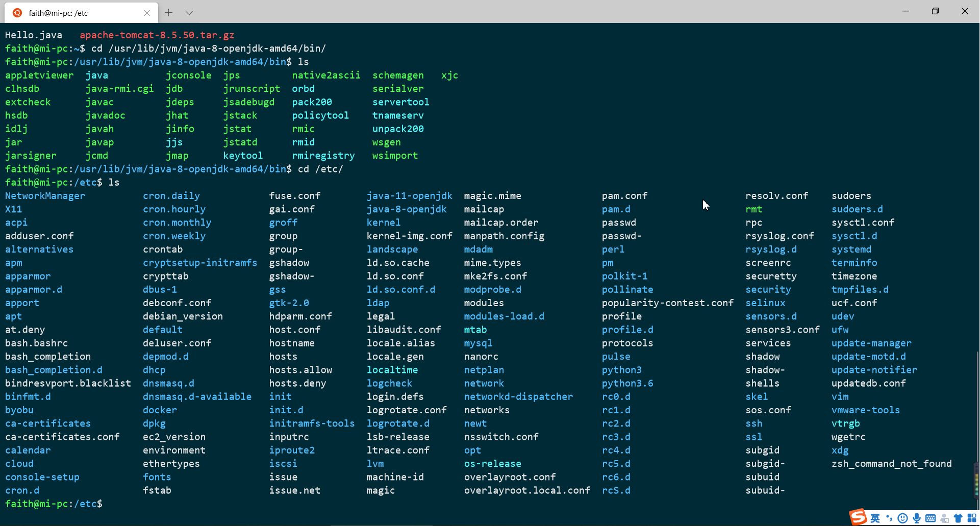This screenshot has height=526, width=980.
Task: Click the bindresvport.blacklist file name
Action: tap(68, 383)
